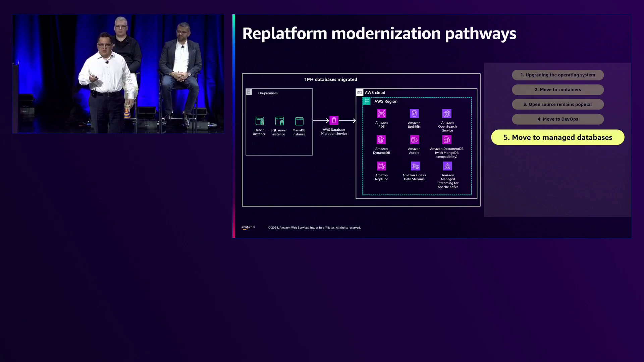Click the Amazon logo in slide footer

pos(248,227)
